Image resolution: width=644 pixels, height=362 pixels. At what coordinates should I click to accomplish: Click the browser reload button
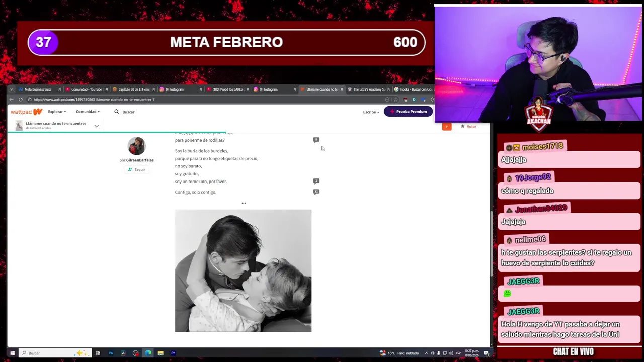click(x=21, y=99)
